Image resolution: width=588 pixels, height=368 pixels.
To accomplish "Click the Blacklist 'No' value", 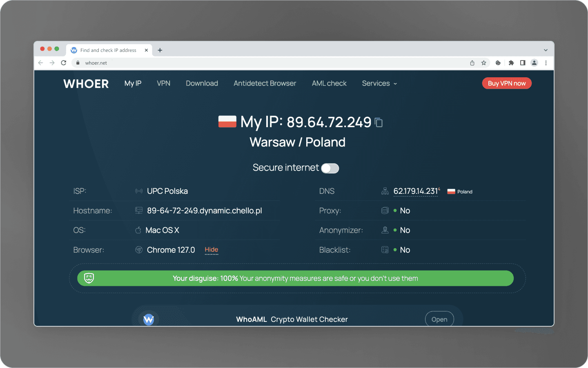I will 405,250.
